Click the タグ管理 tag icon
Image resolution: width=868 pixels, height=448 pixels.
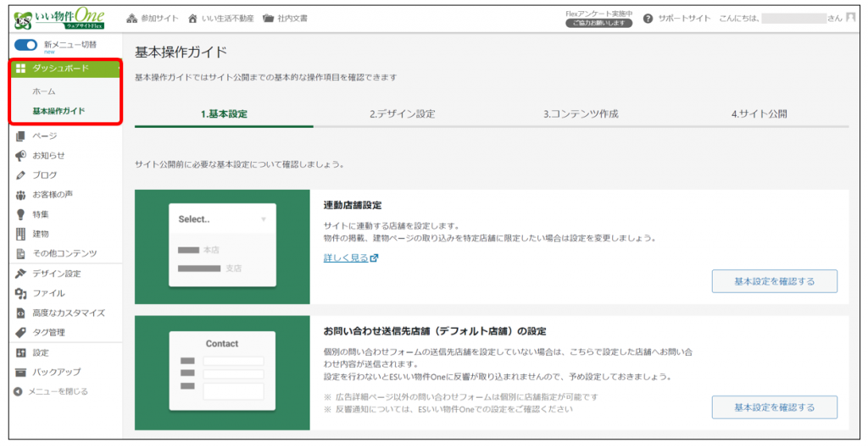pyautogui.click(x=21, y=333)
